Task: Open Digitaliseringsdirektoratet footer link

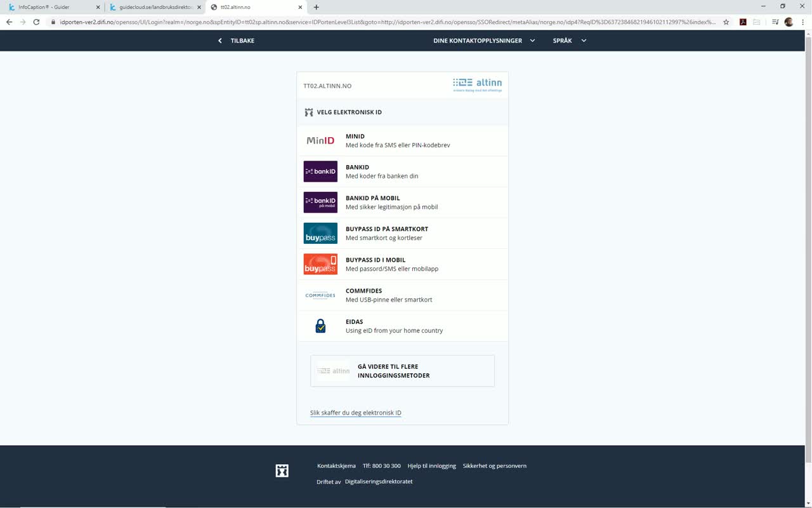Action: 379,481
